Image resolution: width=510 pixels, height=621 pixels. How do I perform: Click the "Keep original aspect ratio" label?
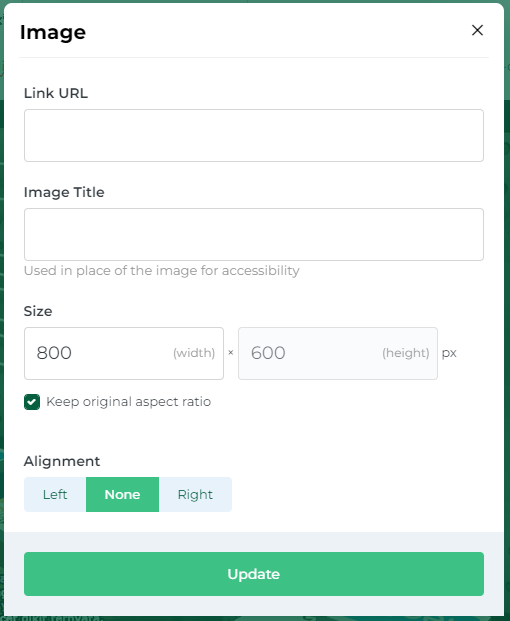[x=129, y=402]
